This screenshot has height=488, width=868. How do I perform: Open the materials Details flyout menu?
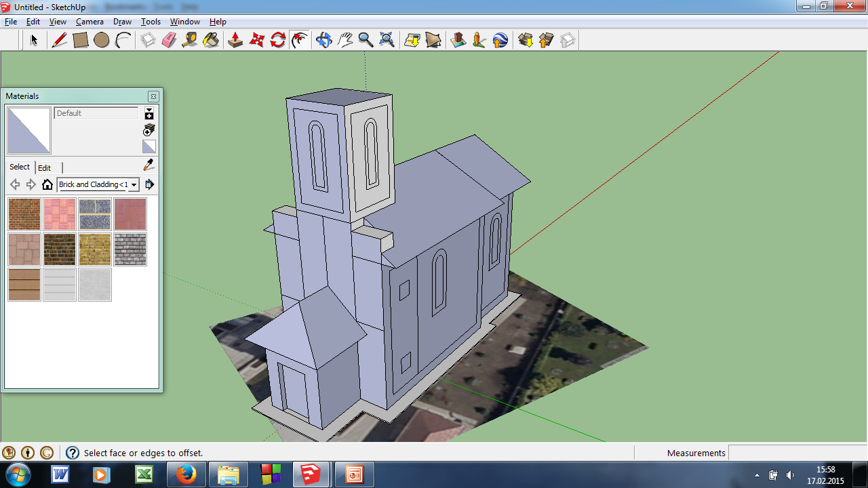pyautogui.click(x=150, y=184)
